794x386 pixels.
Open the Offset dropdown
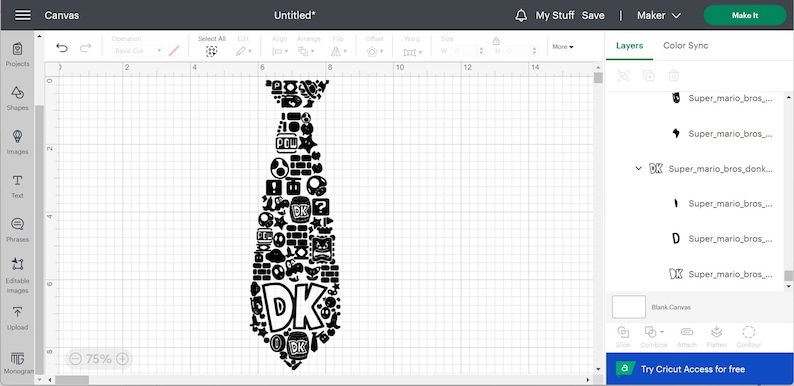pyautogui.click(x=375, y=51)
